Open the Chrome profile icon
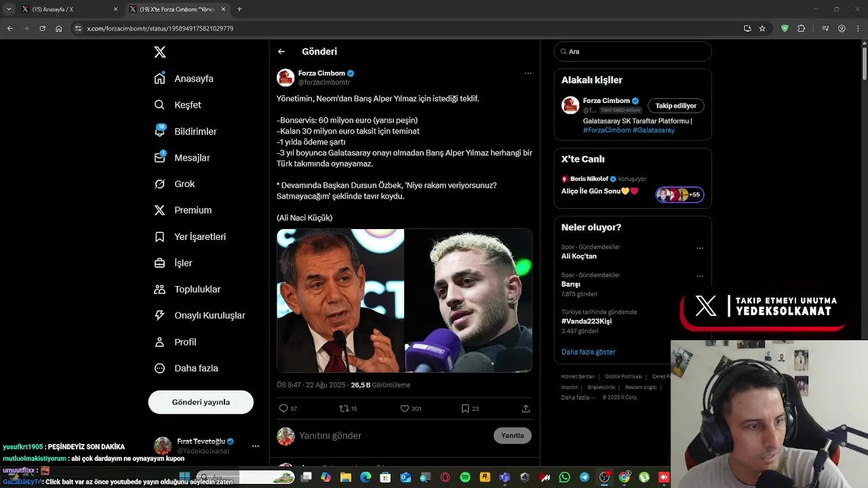The image size is (868, 488). (842, 28)
